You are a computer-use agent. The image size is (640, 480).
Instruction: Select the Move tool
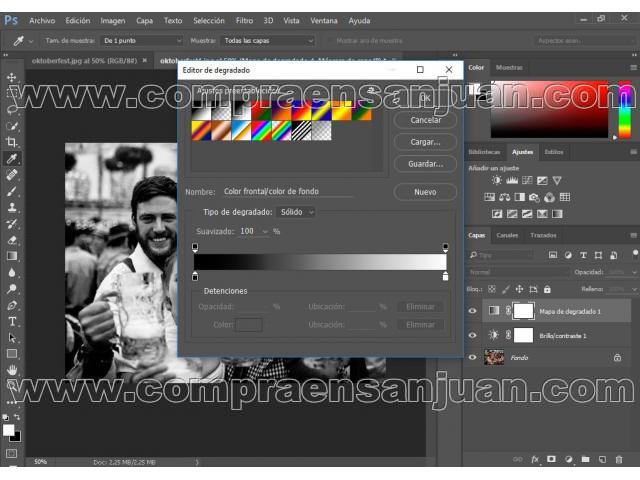11,77
